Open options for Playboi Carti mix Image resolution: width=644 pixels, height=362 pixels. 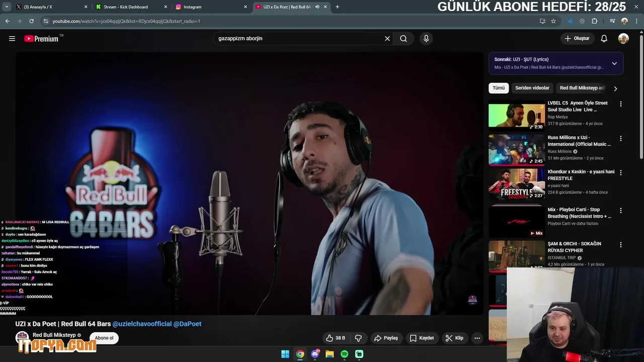(x=620, y=210)
